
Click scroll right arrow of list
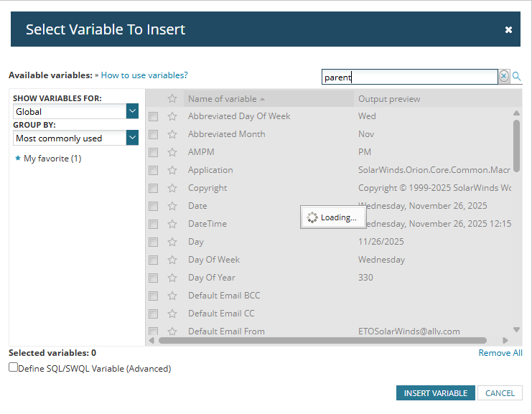[505, 340]
